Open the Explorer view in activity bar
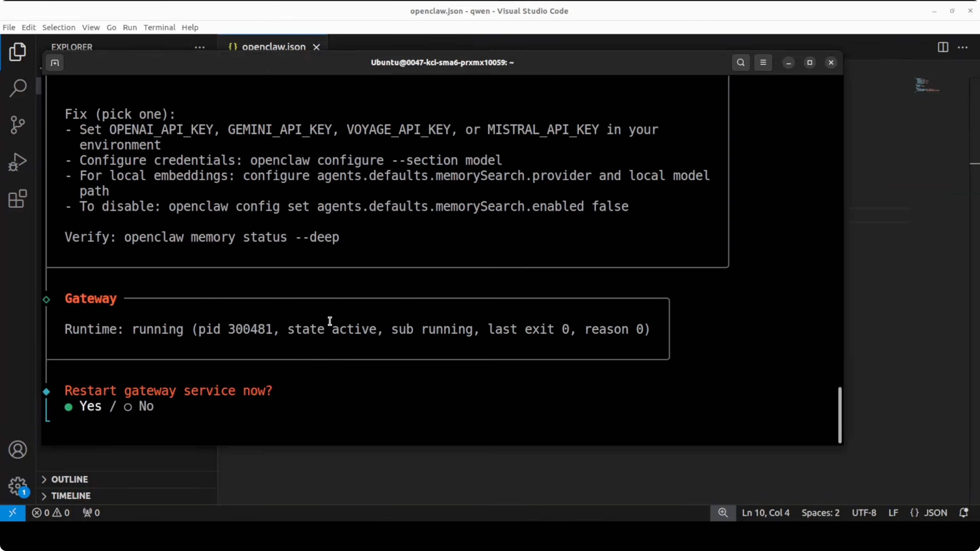 18,52
